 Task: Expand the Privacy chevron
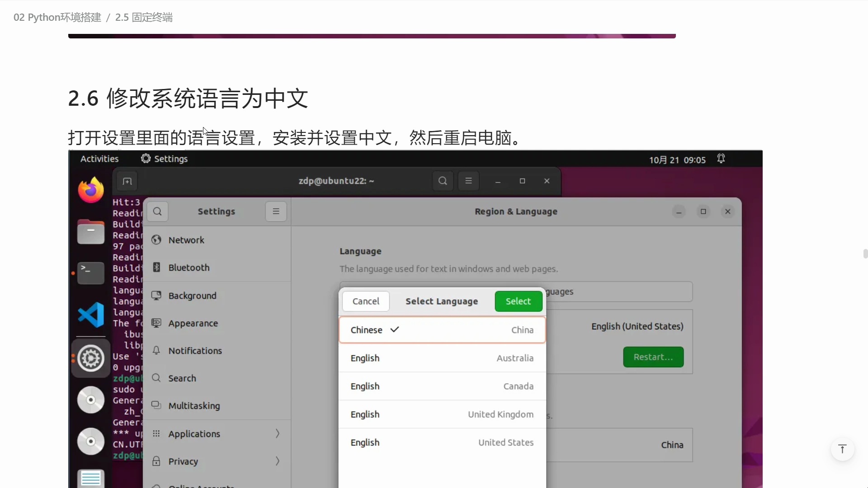pos(278,461)
